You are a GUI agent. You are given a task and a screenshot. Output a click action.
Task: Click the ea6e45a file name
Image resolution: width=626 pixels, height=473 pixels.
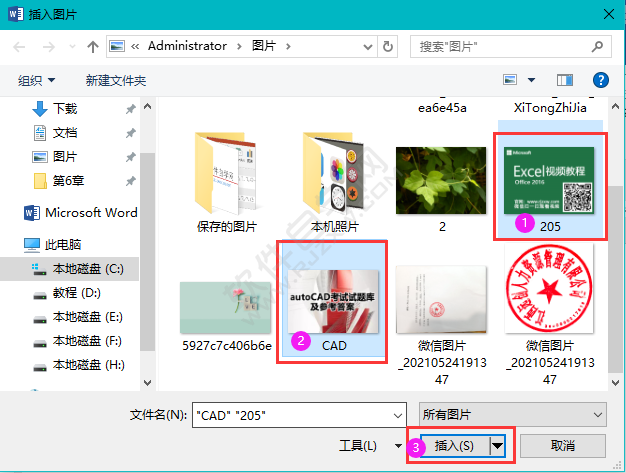(x=442, y=108)
